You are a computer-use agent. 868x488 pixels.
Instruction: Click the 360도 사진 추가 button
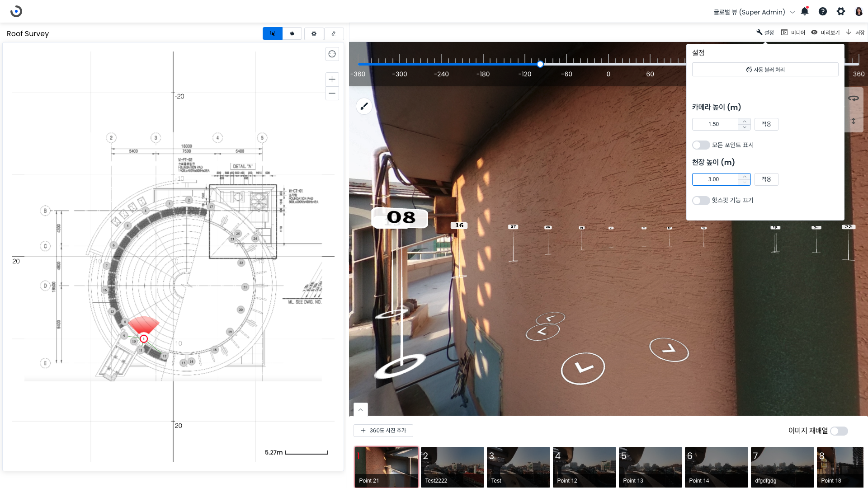(383, 430)
